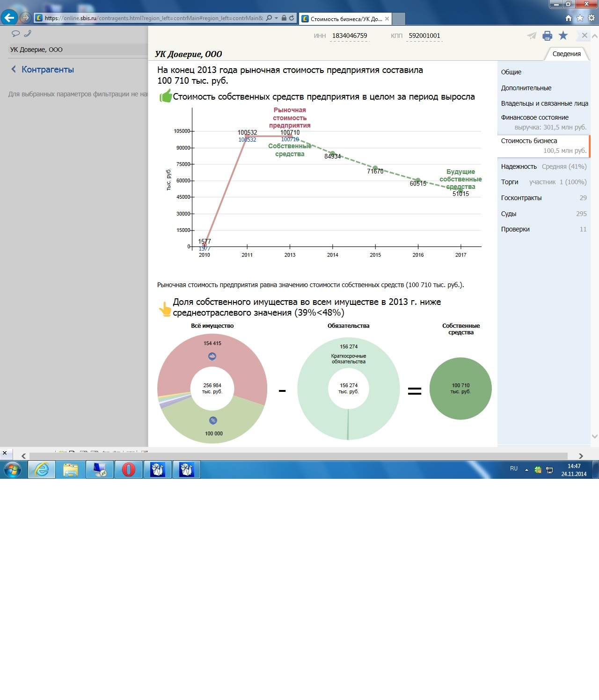Open the Надежность section
Viewport: 599px width, 700px height.
pos(543,166)
